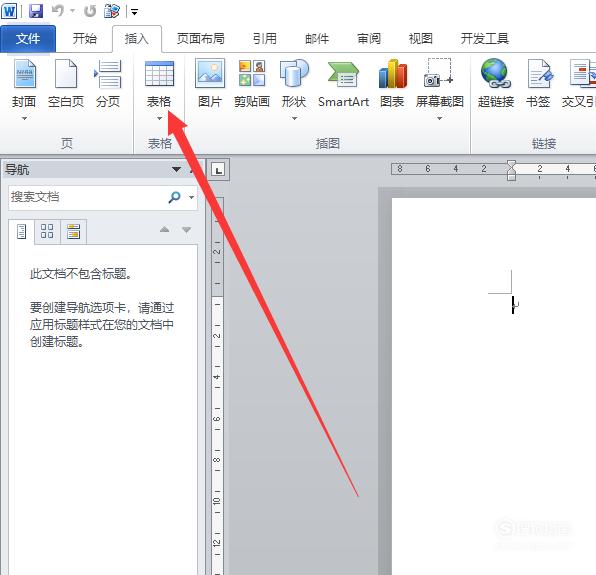
Task: Click the print-preview style icon in quick access toolbar
Action: pyautogui.click(x=112, y=11)
